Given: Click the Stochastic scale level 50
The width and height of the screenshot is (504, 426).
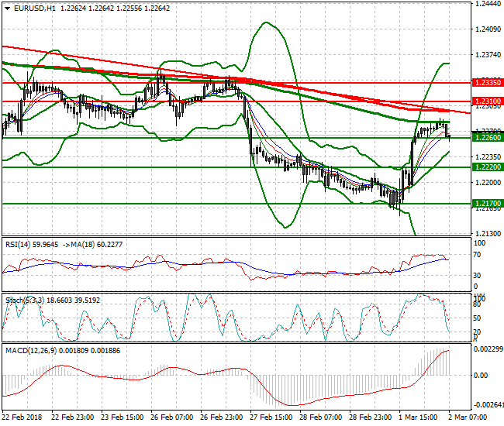Looking at the screenshot, I should pos(478,318).
